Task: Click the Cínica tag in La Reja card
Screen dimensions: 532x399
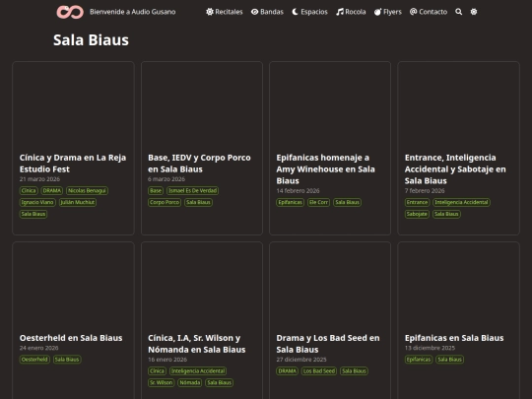Action: point(29,191)
